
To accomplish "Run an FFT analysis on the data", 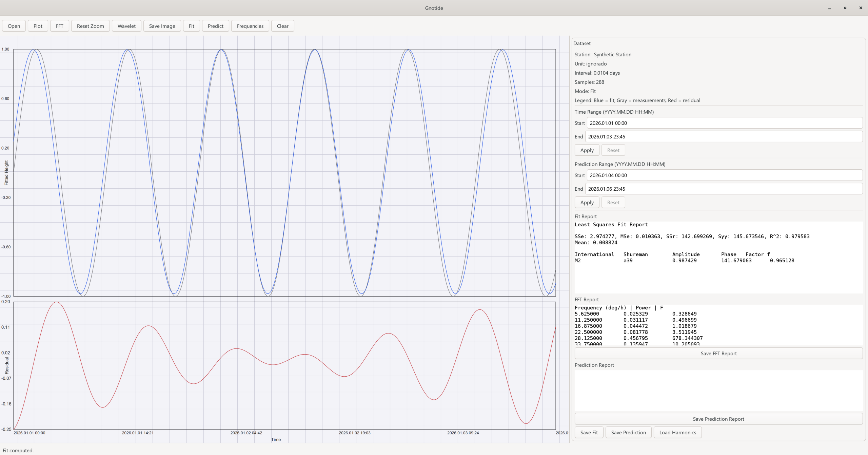I will (x=59, y=26).
